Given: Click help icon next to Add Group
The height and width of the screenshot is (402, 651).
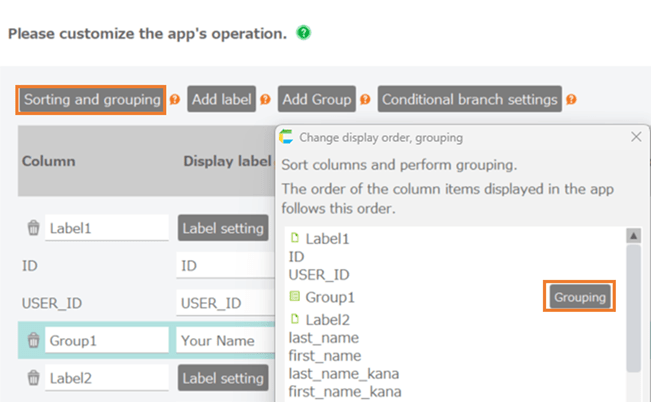Looking at the screenshot, I should point(365,100).
